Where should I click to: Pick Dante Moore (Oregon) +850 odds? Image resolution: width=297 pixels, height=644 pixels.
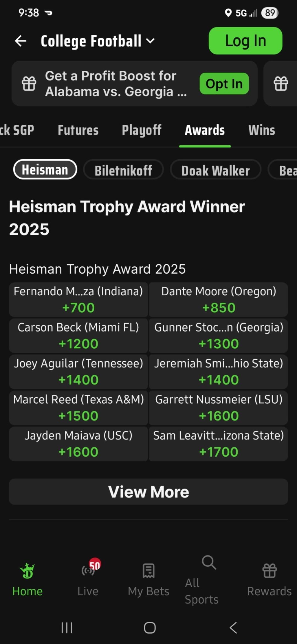[x=219, y=300]
